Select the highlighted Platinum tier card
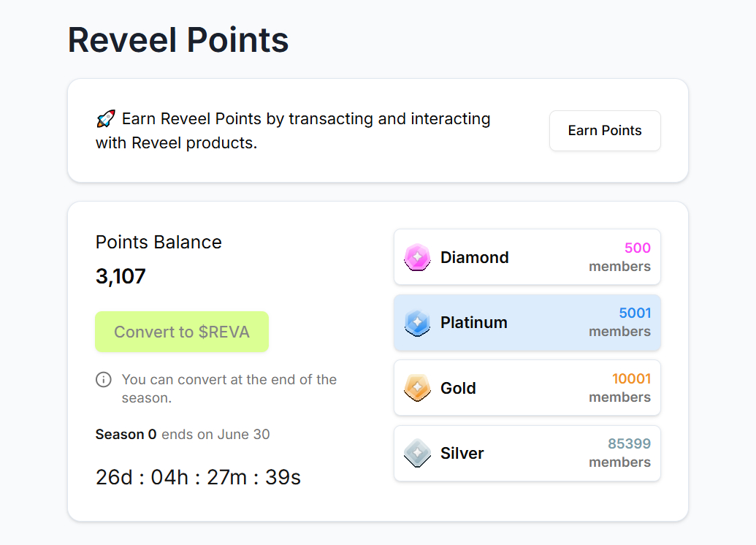Viewport: 756px width, 545px height. pos(527,323)
